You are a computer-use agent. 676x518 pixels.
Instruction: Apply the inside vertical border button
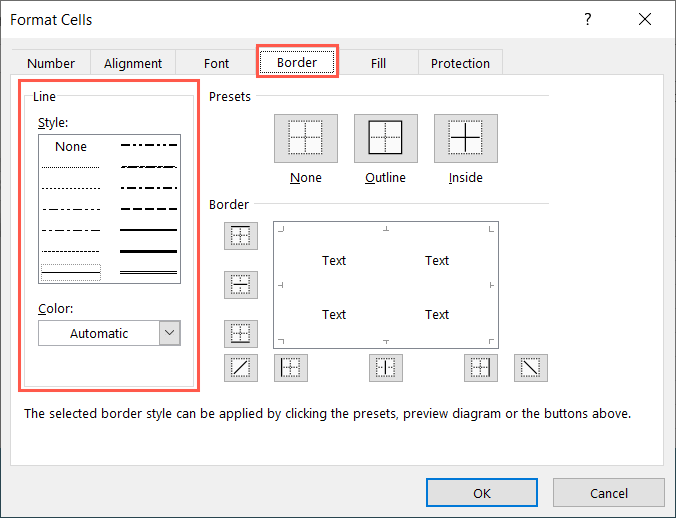(x=385, y=368)
